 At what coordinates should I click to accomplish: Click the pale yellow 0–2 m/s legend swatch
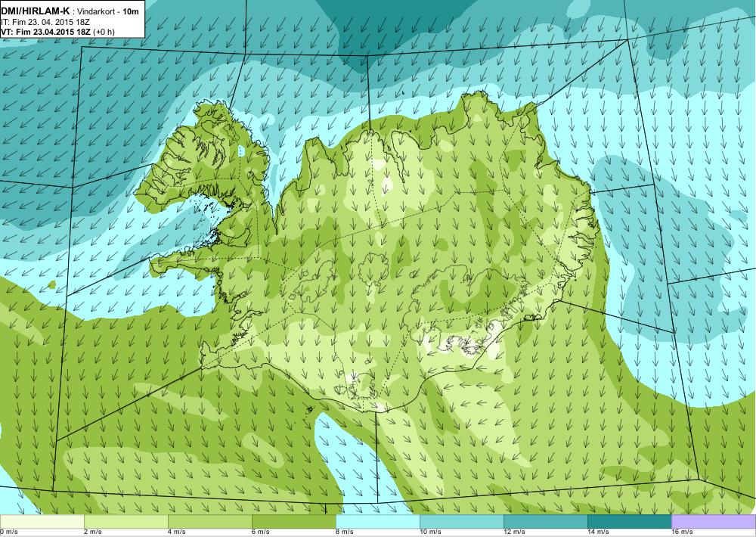click(x=42, y=522)
